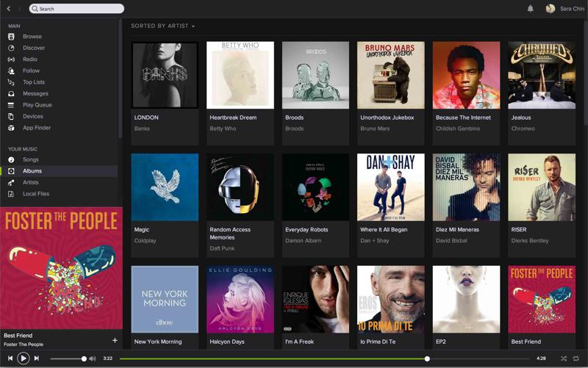Click the Messages icon in sidebar
The image size is (588, 368).
tap(11, 94)
